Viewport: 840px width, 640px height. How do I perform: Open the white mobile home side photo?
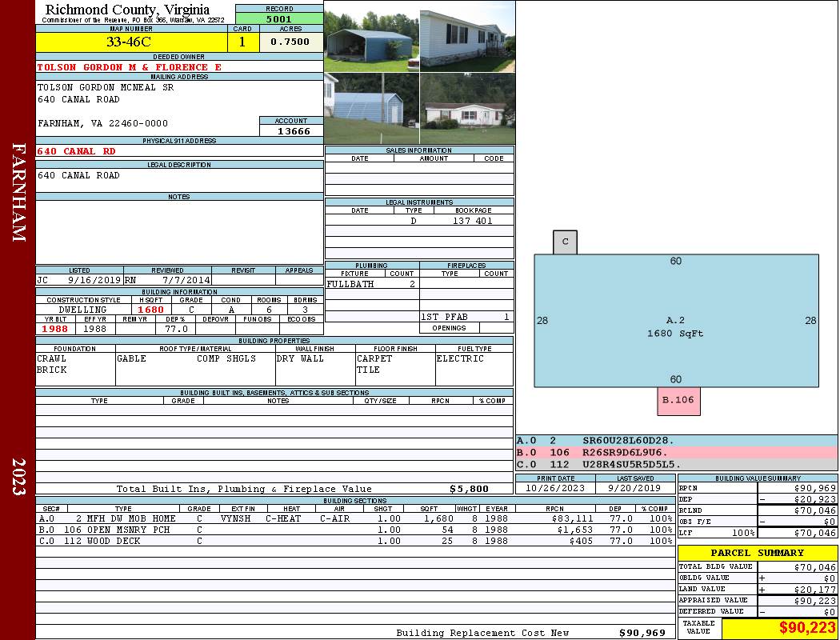pos(467,37)
